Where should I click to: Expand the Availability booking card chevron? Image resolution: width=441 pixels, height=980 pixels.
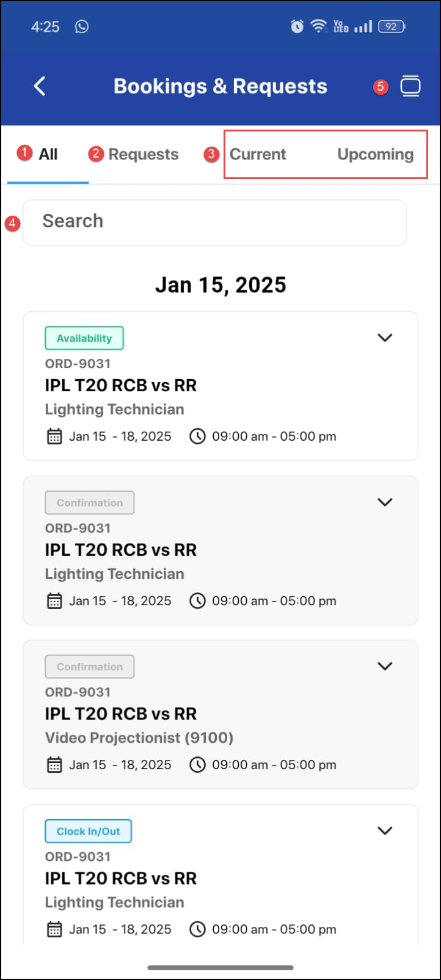click(385, 337)
